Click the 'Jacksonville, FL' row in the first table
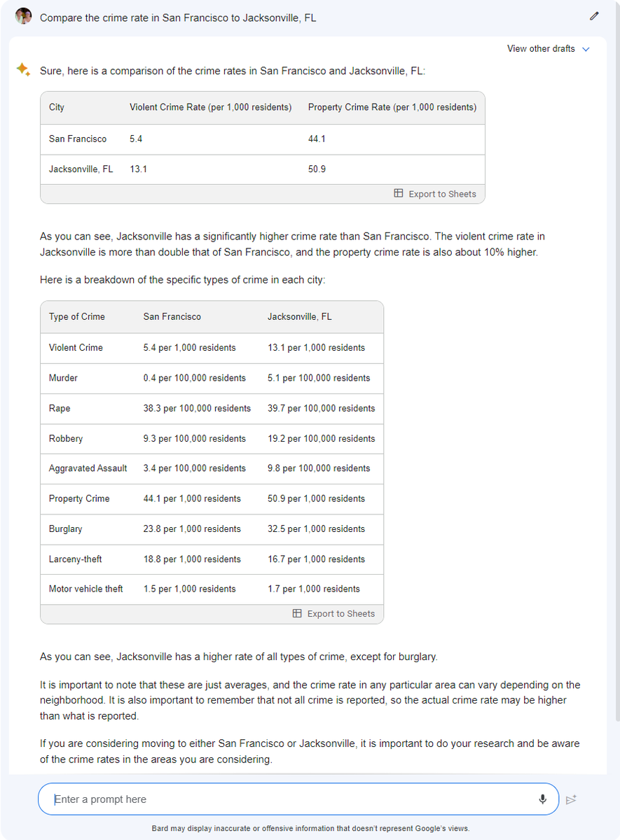Screen dimensions: 620x840 263,169
